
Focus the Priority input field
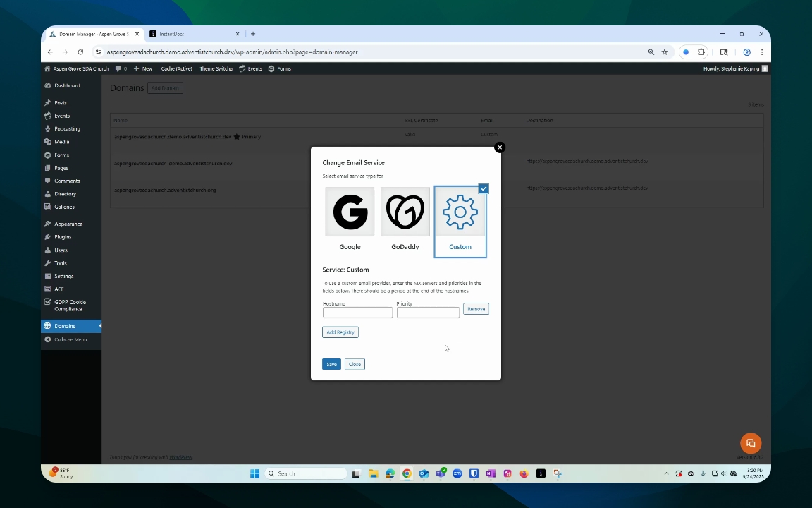coord(428,313)
